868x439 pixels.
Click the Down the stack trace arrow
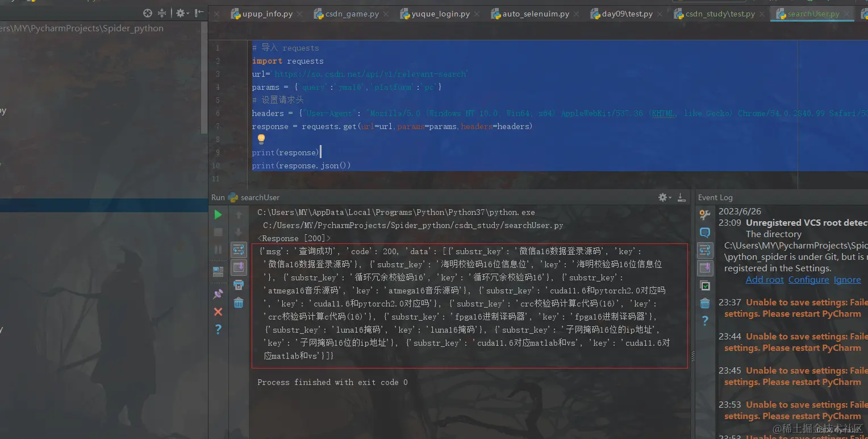point(239,232)
